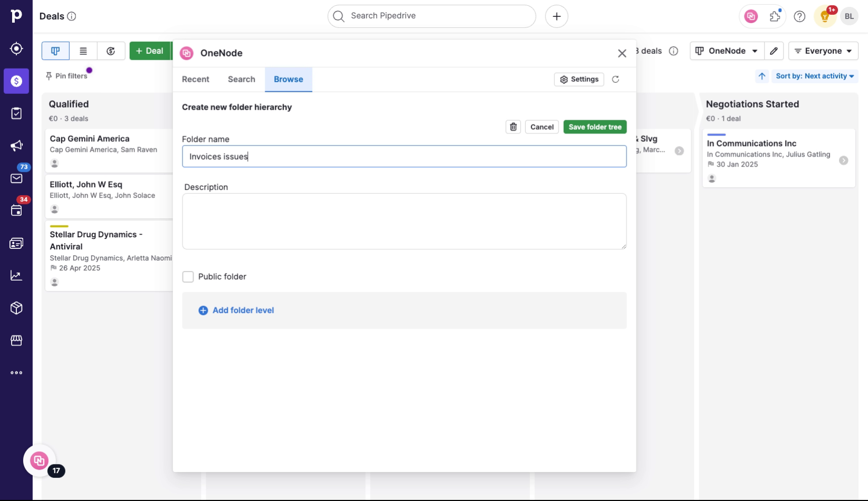
Task: Open the In Communications Inc deal arrow
Action: coord(843,160)
